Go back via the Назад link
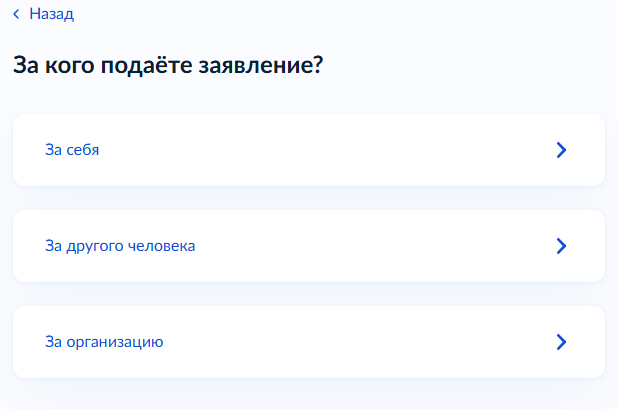 click(51, 15)
